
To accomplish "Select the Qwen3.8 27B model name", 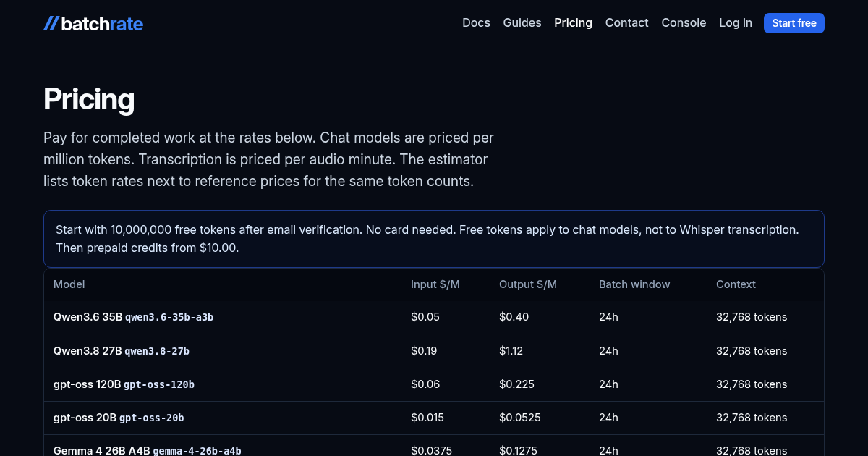I will point(88,351).
